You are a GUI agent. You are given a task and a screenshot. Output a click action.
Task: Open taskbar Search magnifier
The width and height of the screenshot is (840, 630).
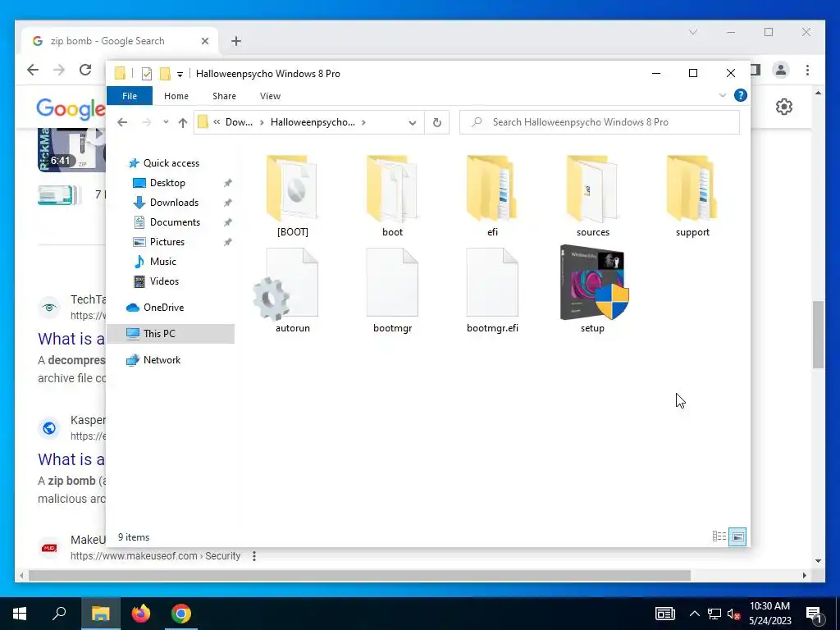pos(59,614)
